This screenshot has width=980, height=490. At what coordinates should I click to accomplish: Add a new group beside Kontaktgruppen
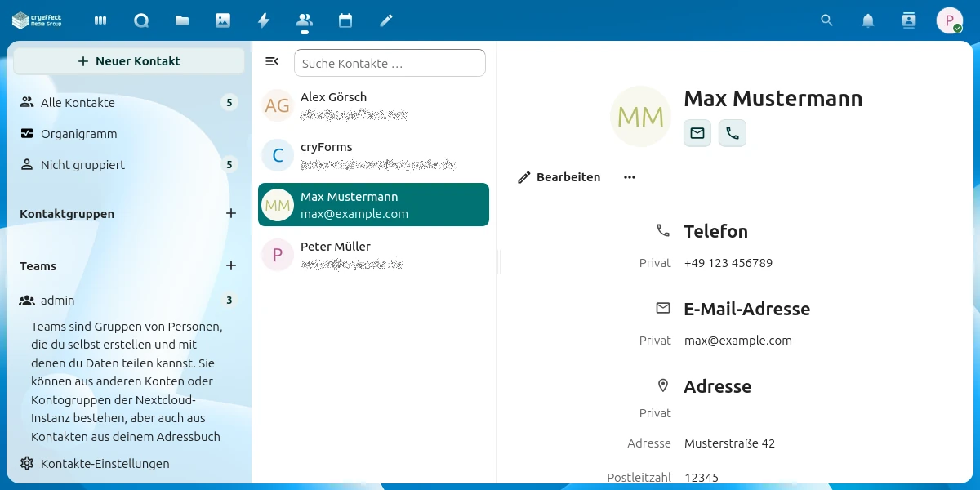coord(231,213)
